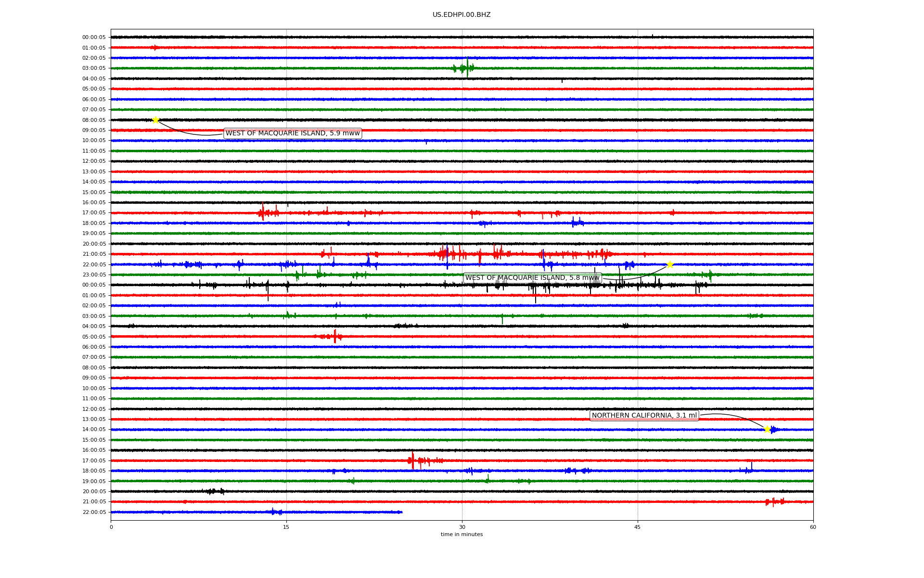Click the yellow star on 08:00:05 trace
Viewport: 924px width, 578px height.
click(x=155, y=120)
